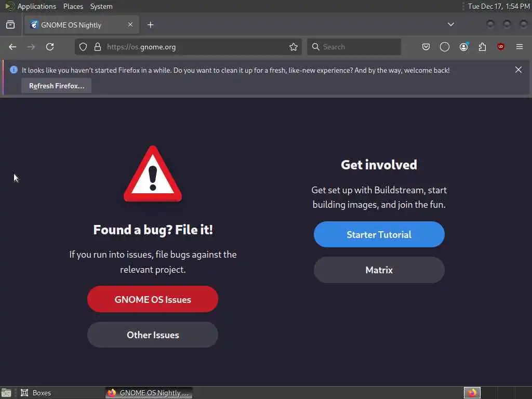Open the Extensions puzzle icon
The image size is (532, 399).
coord(482,47)
